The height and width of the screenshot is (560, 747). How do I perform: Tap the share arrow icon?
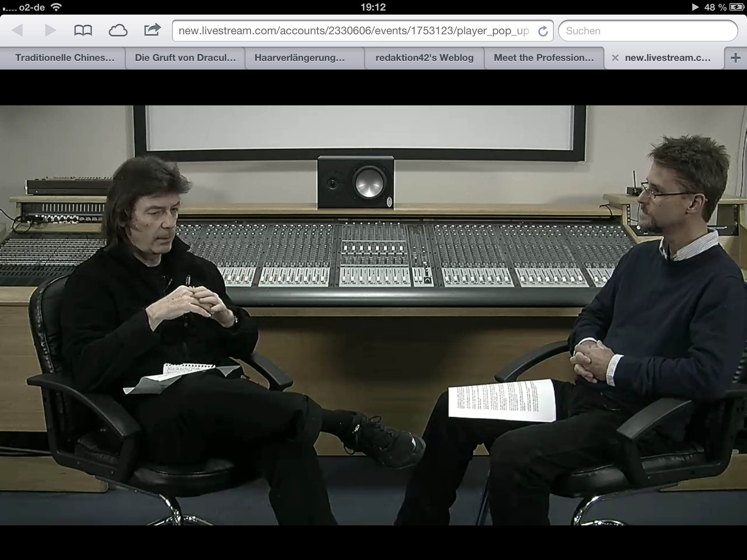click(x=152, y=30)
